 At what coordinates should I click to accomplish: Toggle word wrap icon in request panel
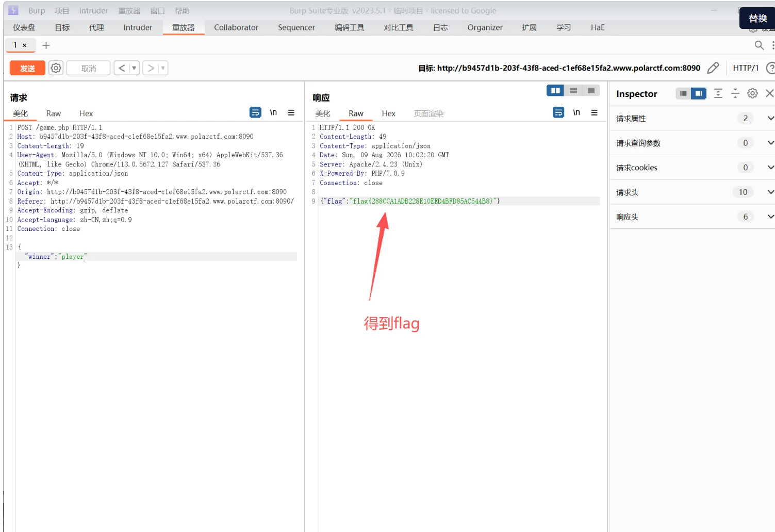(255, 112)
